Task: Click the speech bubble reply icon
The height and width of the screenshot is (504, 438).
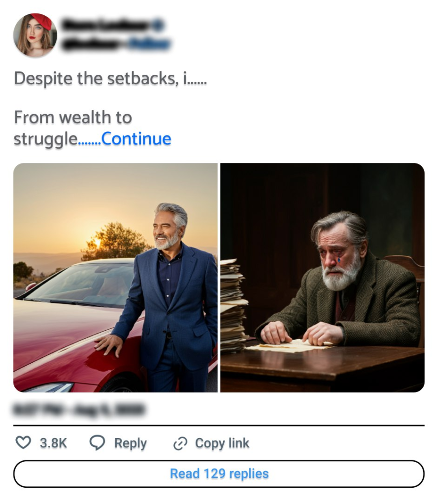Action: [x=97, y=443]
